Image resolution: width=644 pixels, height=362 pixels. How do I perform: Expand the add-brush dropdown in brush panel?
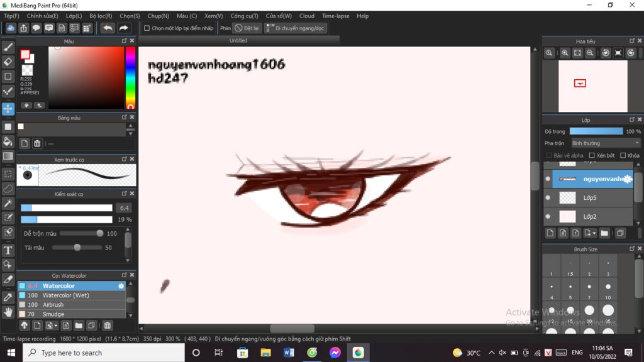(x=55, y=326)
